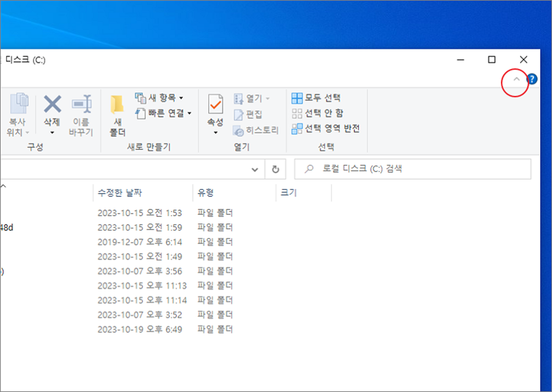Expand the 속성 dropdown arrow
This screenshot has width=552, height=392.
[x=216, y=132]
